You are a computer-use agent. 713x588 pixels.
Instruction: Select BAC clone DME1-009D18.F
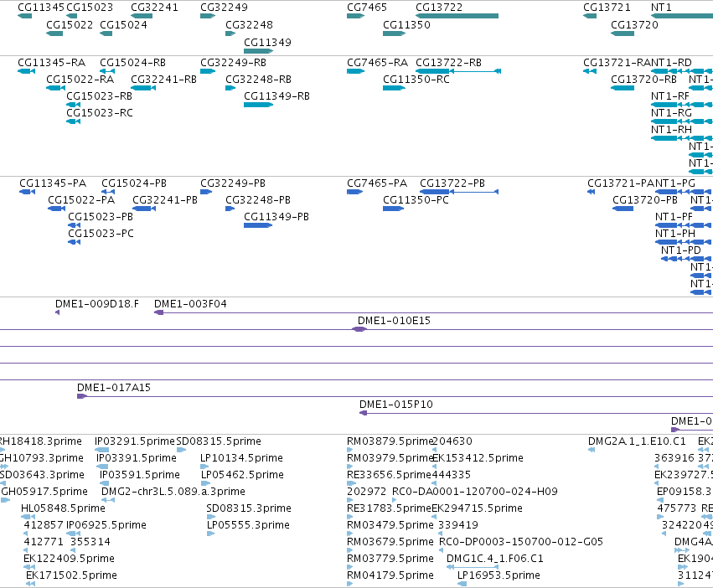(57, 312)
